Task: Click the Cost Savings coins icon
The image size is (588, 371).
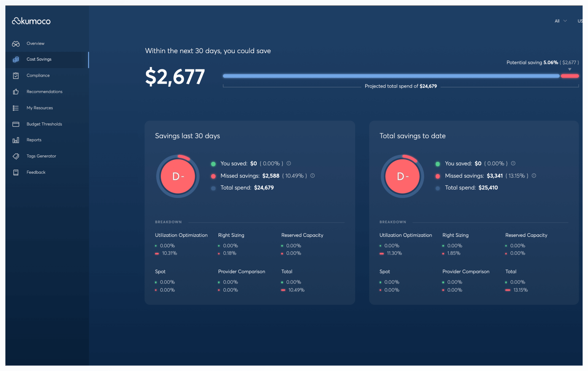Action: coord(16,59)
